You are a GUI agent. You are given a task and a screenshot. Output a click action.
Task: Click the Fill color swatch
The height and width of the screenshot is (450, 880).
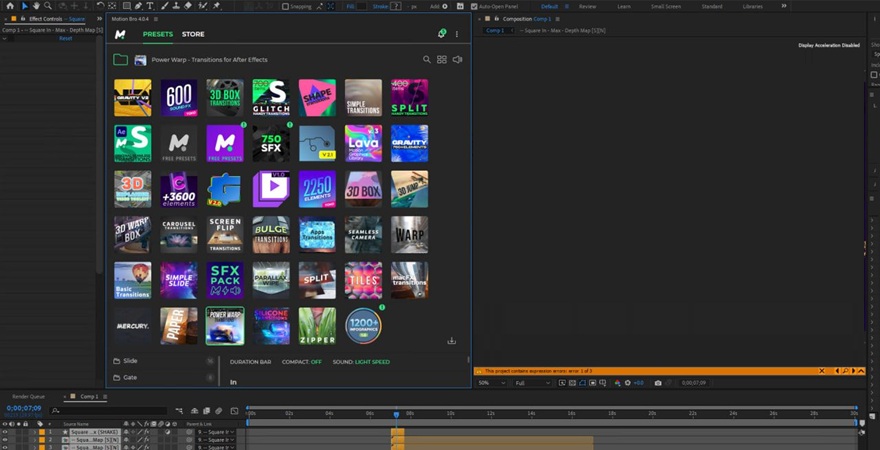361,6
